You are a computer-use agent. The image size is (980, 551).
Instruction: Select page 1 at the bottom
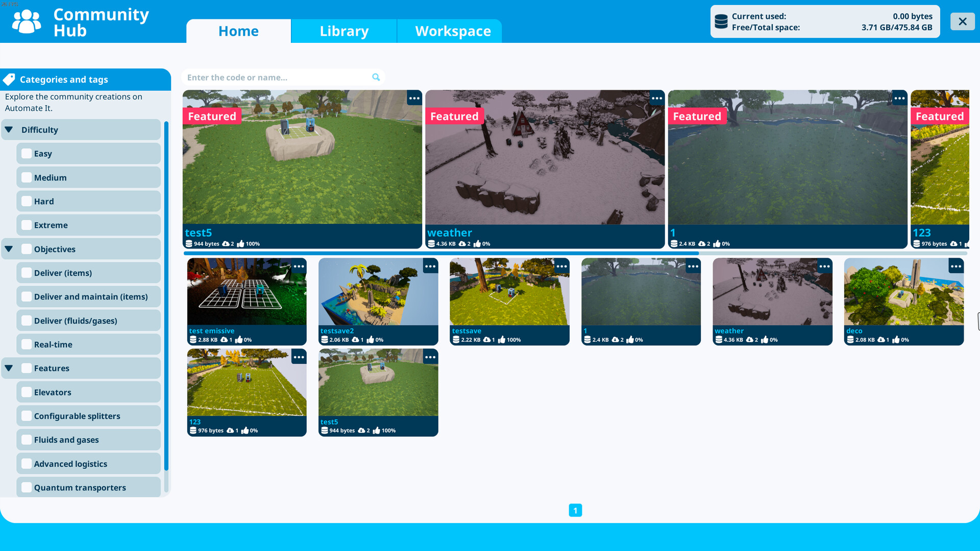576,510
